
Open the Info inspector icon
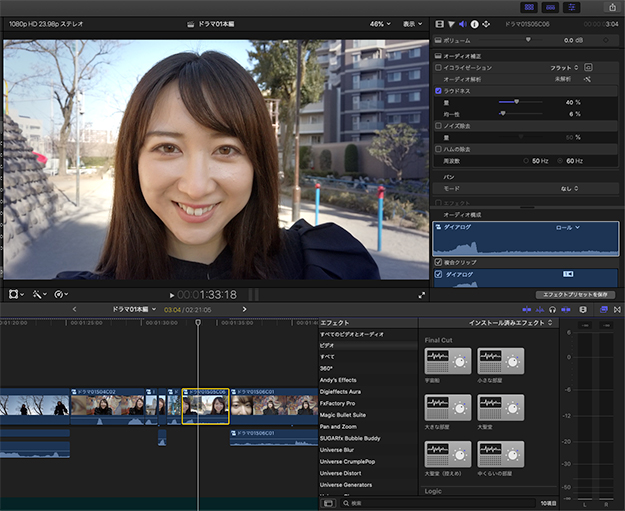tap(474, 24)
